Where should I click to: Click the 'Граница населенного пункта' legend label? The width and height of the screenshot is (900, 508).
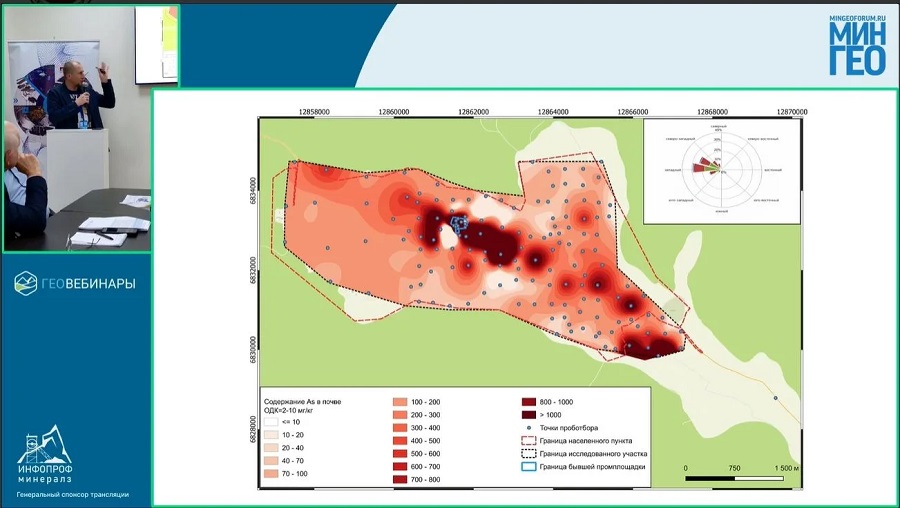coord(586,441)
